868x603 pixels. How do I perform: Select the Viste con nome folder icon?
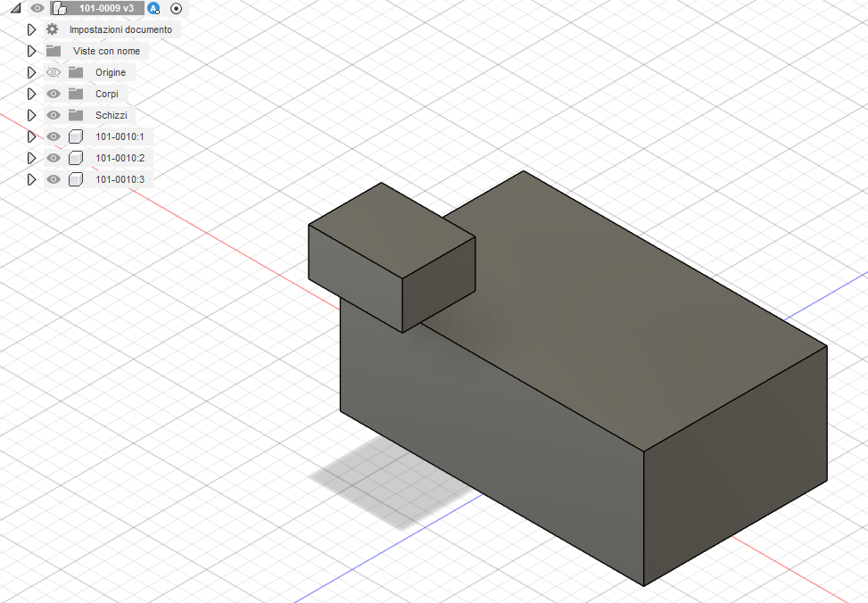(54, 51)
